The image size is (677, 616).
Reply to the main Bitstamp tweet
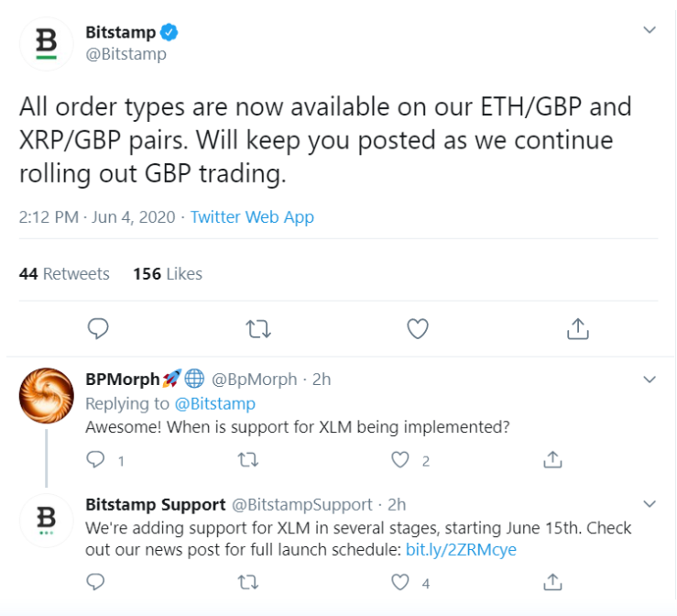pos(98,329)
